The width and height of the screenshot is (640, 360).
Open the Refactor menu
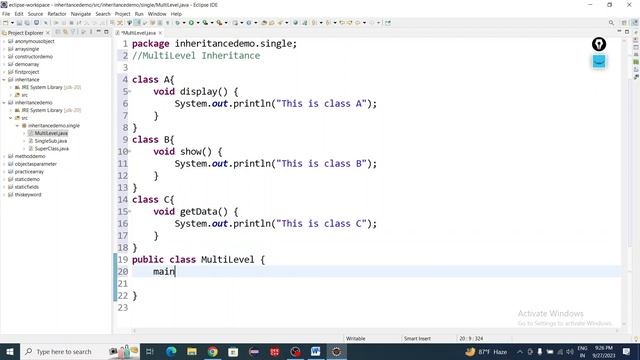pos(57,14)
